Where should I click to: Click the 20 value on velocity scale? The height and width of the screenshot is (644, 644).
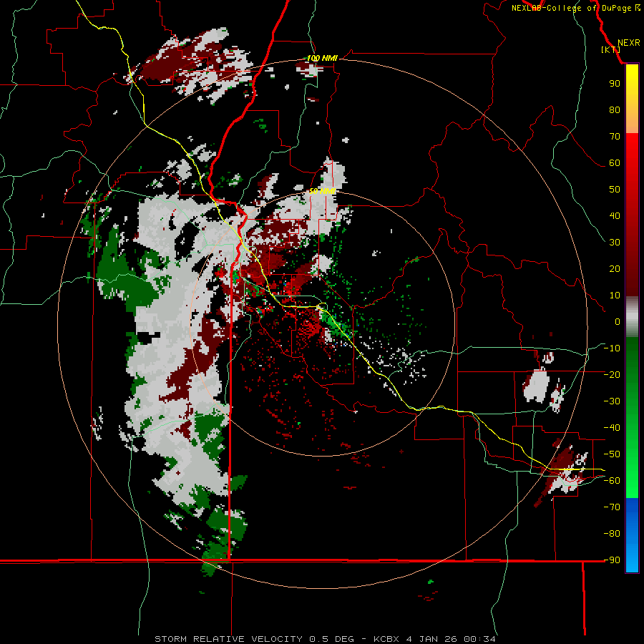[x=615, y=269]
